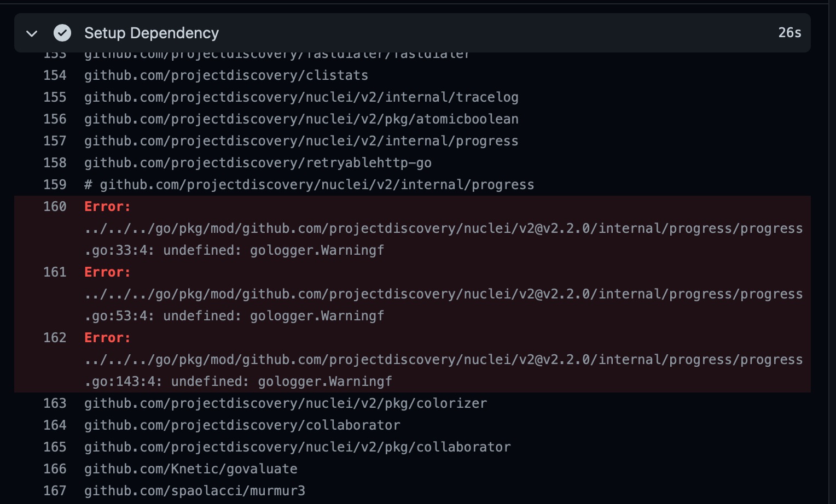
Task: Click the Error label on line 162
Action: coord(107,337)
